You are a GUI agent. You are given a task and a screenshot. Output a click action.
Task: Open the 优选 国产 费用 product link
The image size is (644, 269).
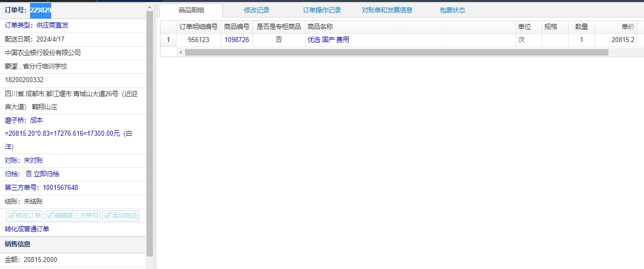[328, 40]
